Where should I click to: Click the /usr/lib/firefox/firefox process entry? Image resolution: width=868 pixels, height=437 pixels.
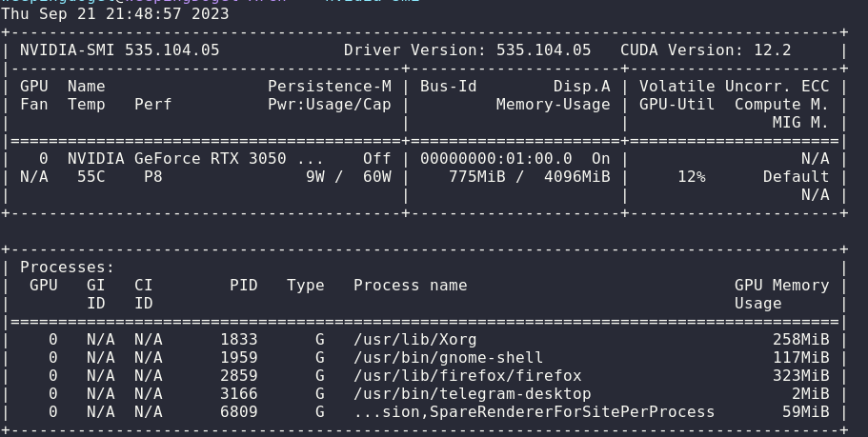467,376
